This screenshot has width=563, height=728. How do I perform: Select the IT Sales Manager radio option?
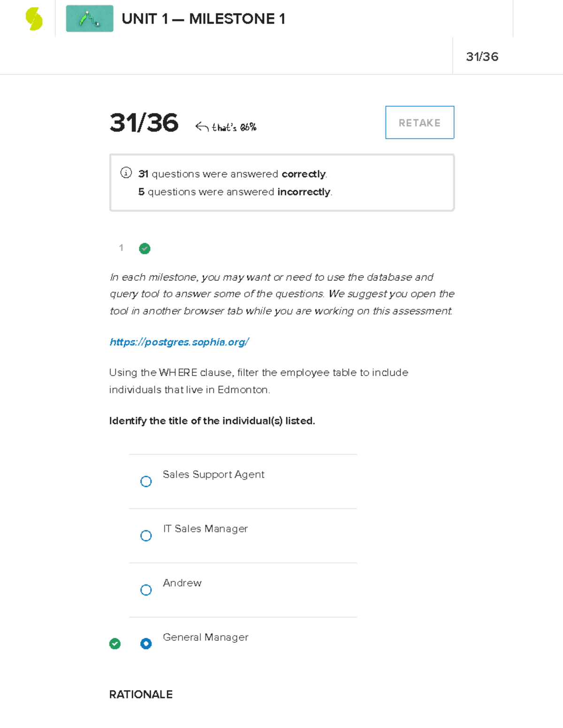pos(146,536)
